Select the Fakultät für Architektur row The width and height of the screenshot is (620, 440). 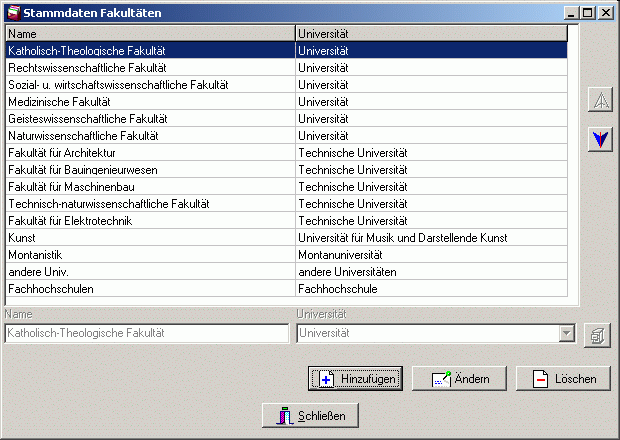point(287,153)
